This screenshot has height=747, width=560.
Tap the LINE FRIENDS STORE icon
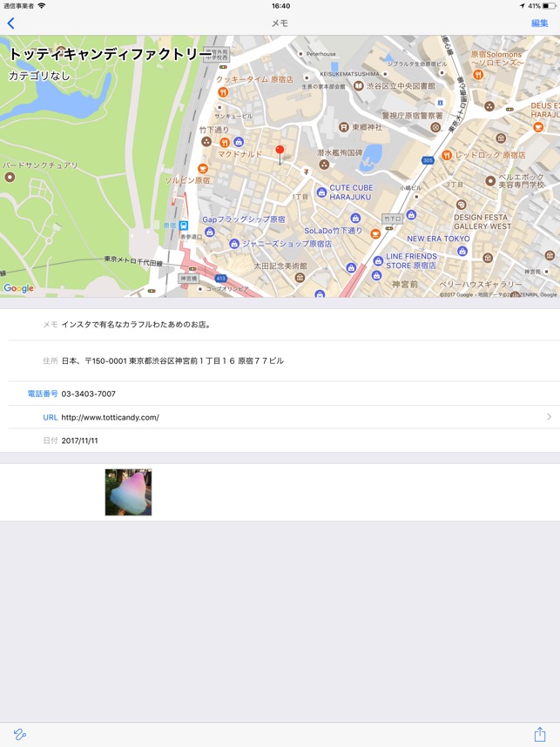tap(379, 260)
